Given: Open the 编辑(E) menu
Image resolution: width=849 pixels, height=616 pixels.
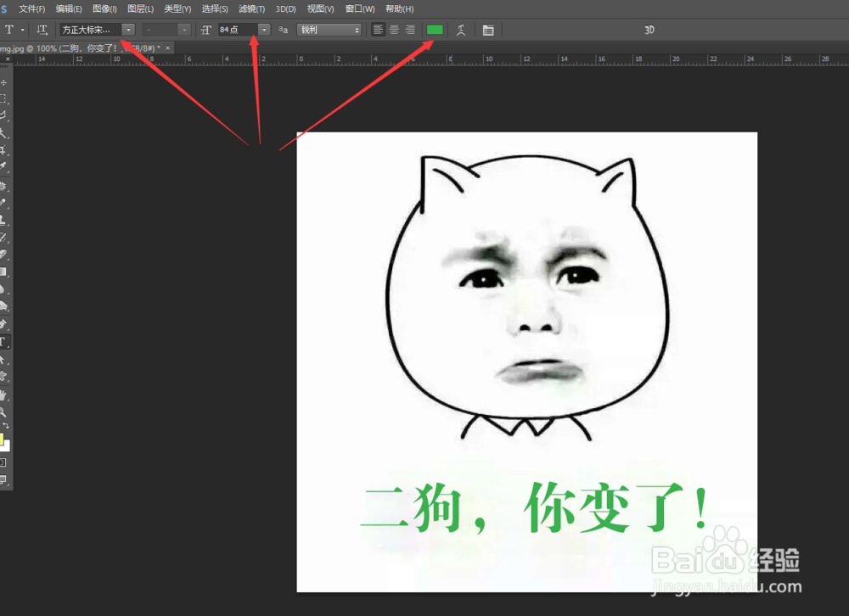Looking at the screenshot, I should point(69,8).
